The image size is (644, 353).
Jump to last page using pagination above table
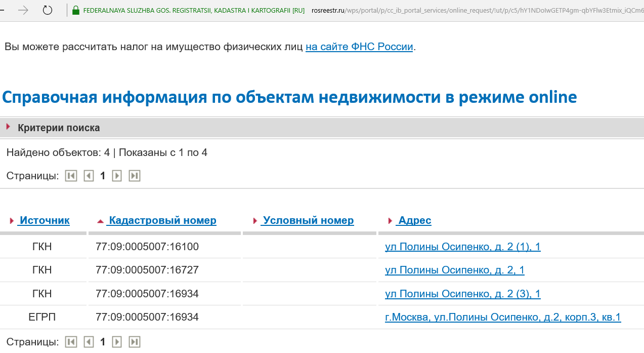(135, 176)
